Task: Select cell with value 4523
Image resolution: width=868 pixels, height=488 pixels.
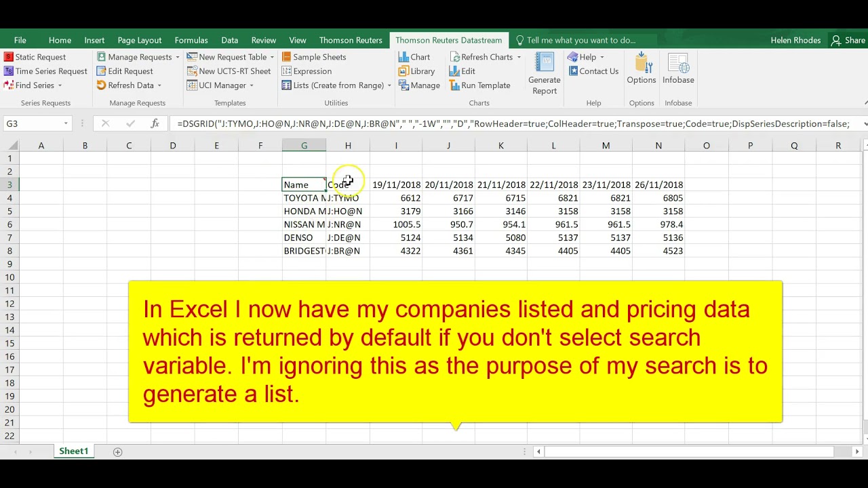Action: tap(658, 251)
